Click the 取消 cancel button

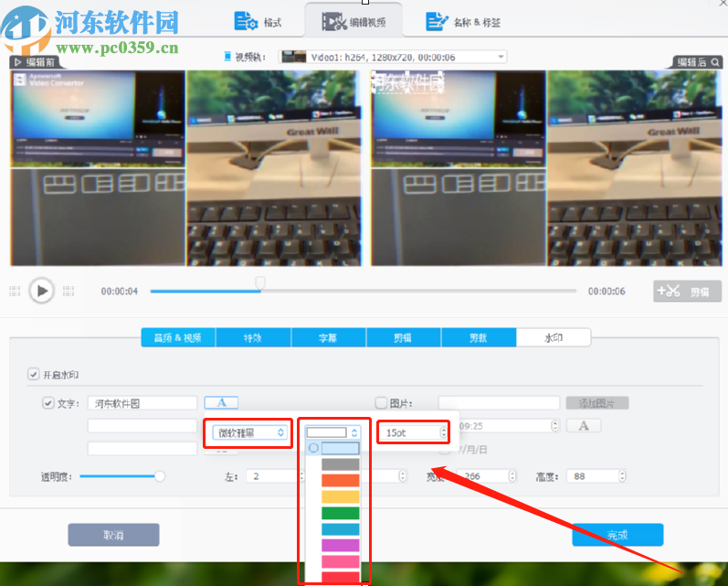114,535
